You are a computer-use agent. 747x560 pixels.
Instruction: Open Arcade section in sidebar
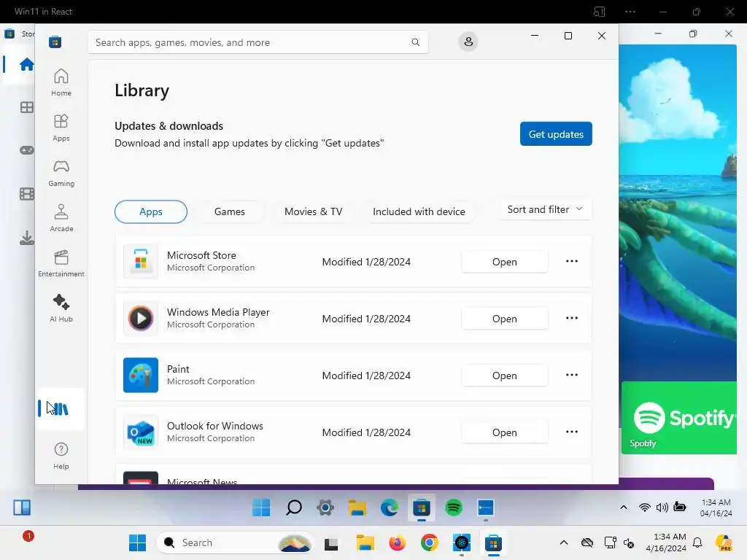pyautogui.click(x=61, y=218)
